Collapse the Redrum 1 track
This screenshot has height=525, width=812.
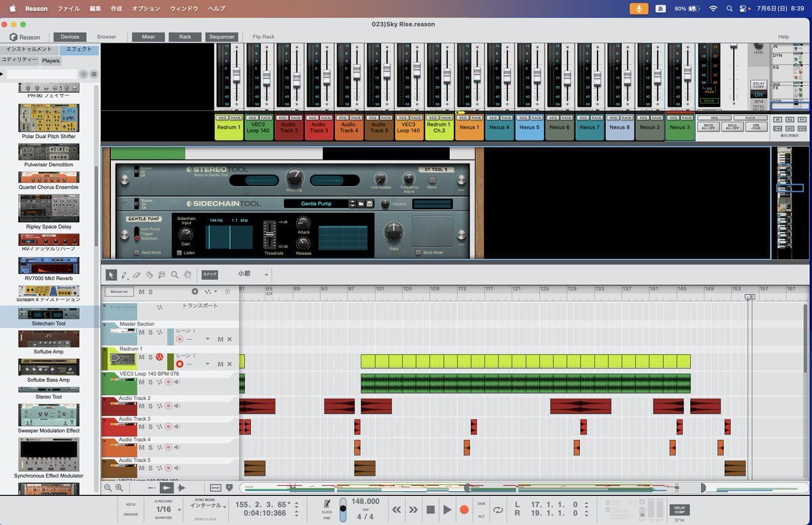tap(105, 350)
